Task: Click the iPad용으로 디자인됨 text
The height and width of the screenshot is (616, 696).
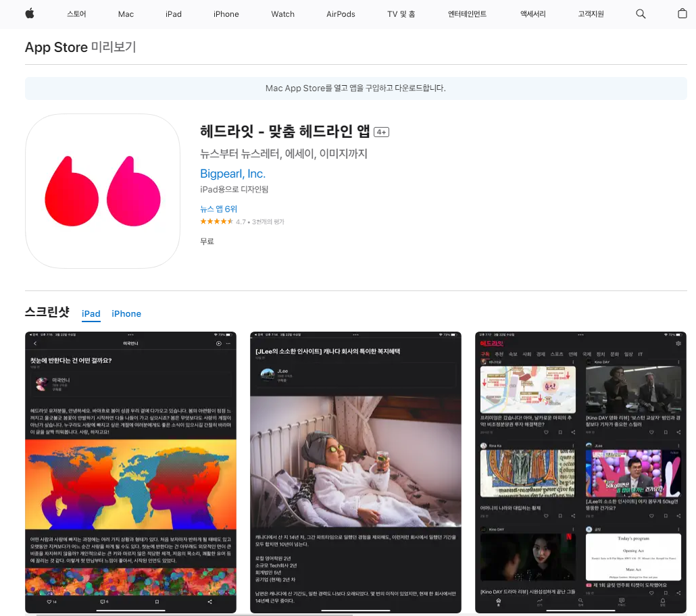Action: [234, 190]
